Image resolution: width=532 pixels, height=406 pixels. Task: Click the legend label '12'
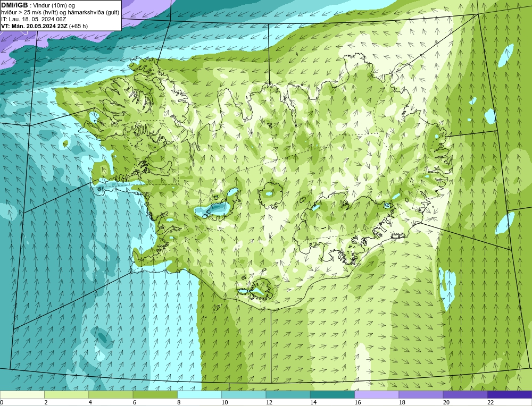[x=269, y=402]
